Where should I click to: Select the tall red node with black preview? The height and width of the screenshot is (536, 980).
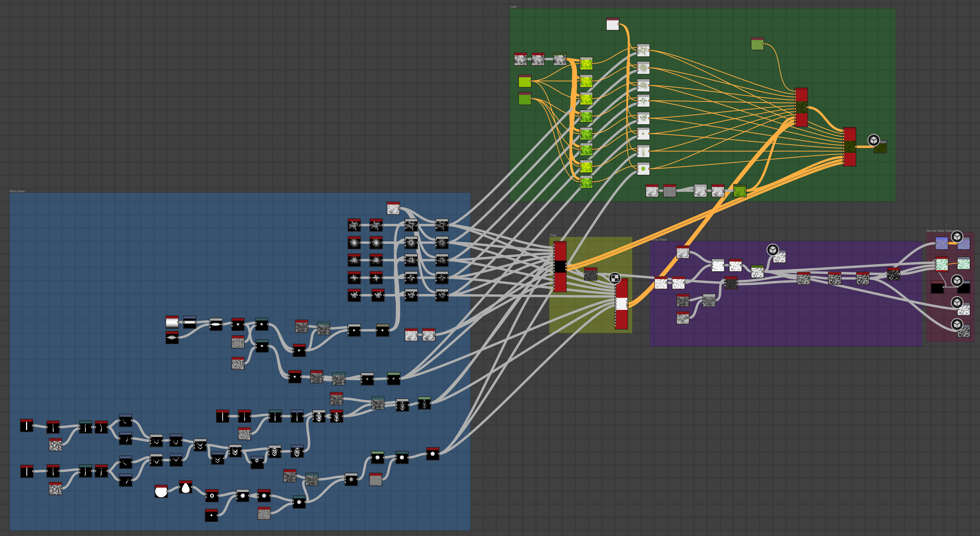(x=560, y=267)
